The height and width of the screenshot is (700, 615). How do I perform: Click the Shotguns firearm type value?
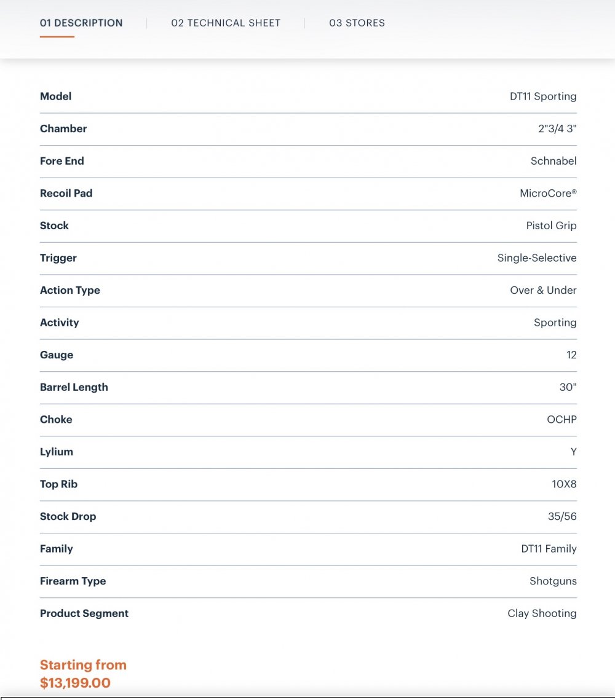click(553, 581)
